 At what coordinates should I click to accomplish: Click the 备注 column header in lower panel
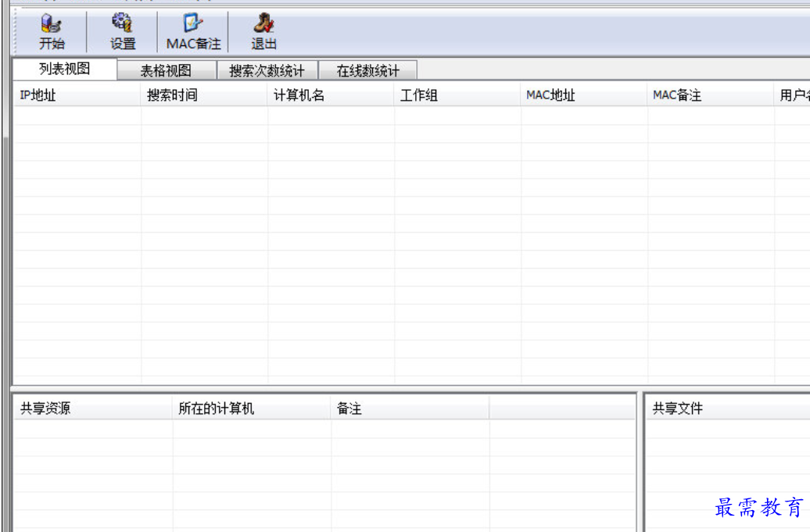(x=410, y=409)
